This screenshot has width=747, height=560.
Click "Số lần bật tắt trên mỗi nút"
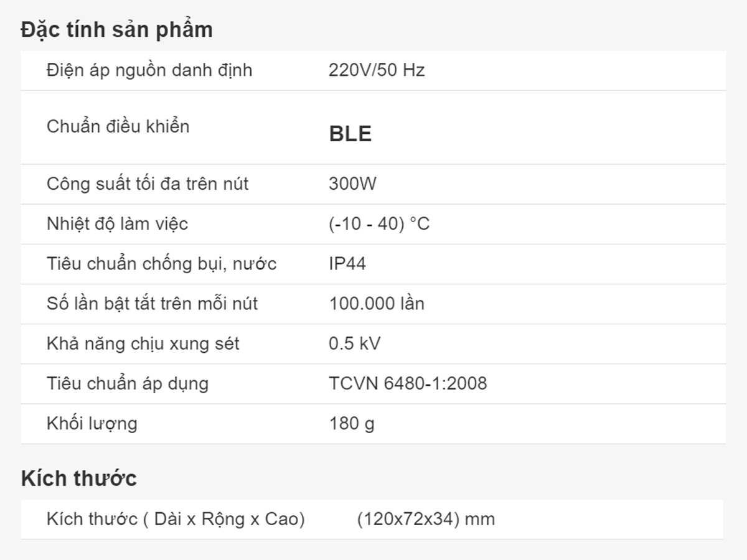pyautogui.click(x=152, y=304)
